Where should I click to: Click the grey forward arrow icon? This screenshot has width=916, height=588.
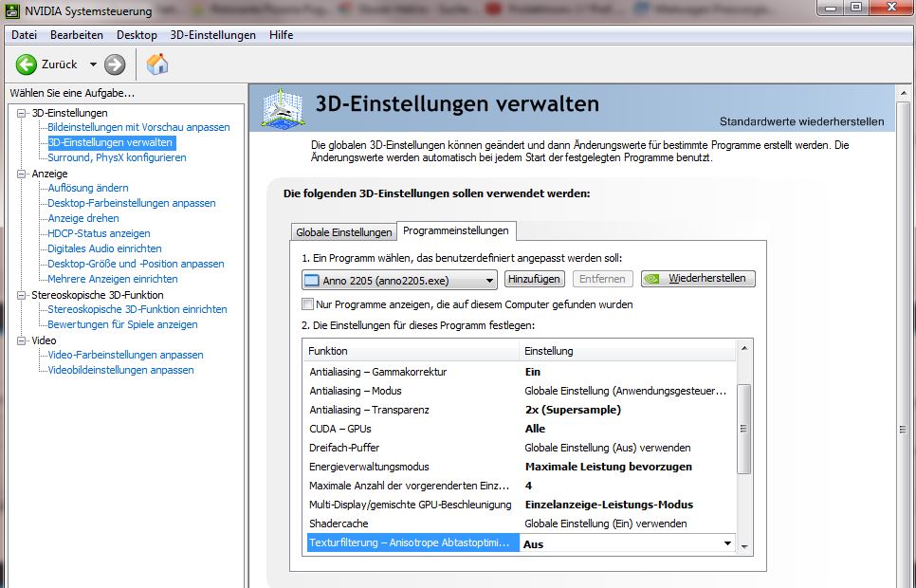click(115, 64)
